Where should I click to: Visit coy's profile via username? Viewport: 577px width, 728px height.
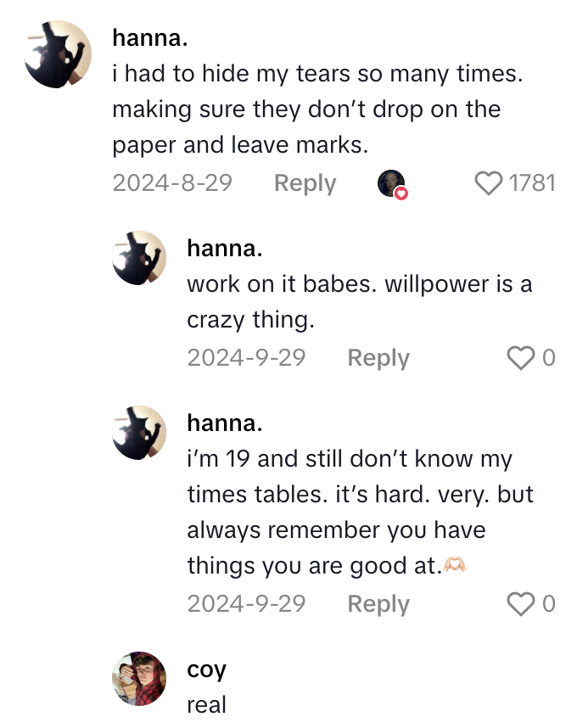click(206, 669)
